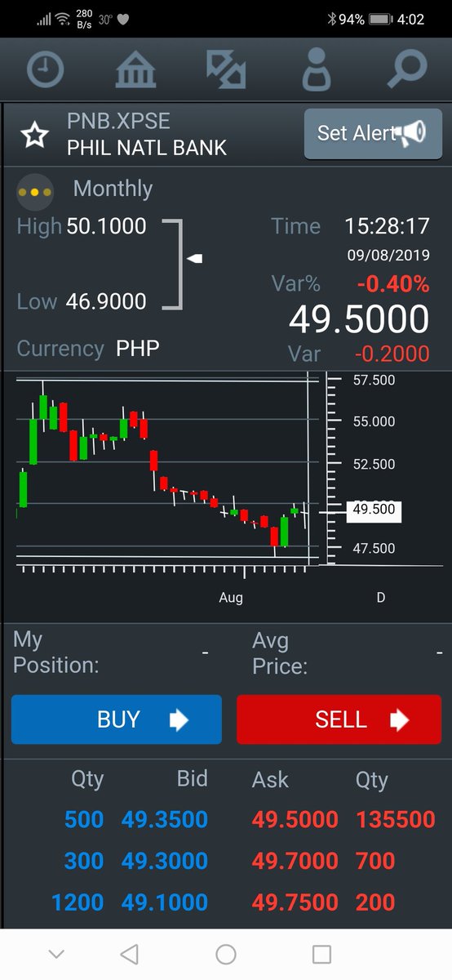
Task: Tap the PHIL NATL BANK name
Action: [x=147, y=148]
